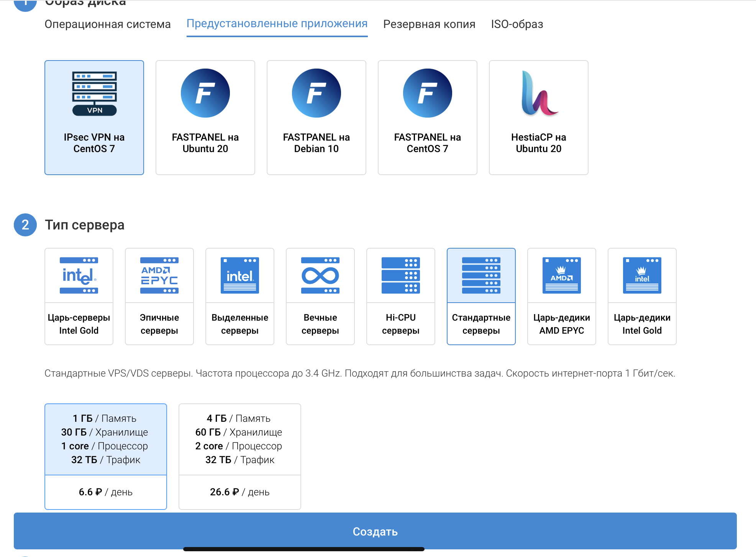Image resolution: width=756 pixels, height=557 pixels.
Task: Select Стандартные серверы rack icon
Action: click(x=481, y=275)
